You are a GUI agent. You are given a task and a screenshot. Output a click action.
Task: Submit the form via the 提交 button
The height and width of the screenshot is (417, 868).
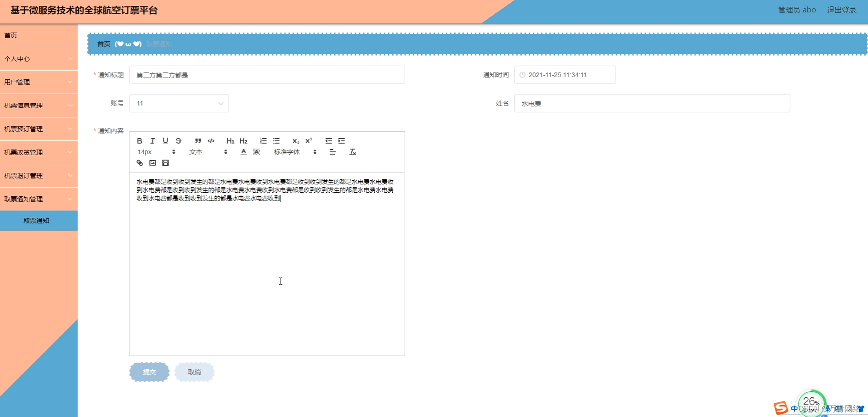[149, 372]
